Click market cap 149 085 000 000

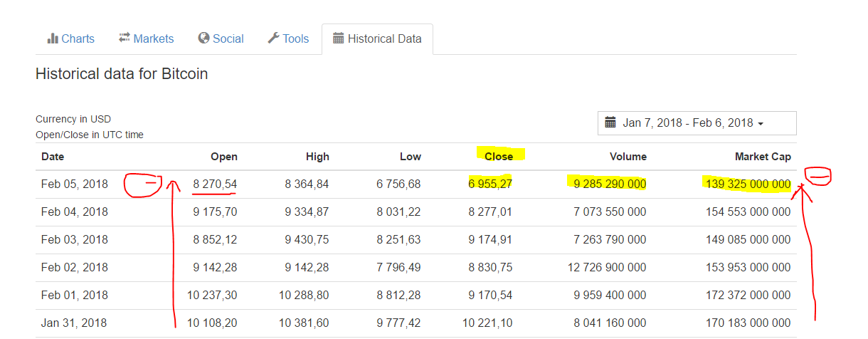coord(748,239)
